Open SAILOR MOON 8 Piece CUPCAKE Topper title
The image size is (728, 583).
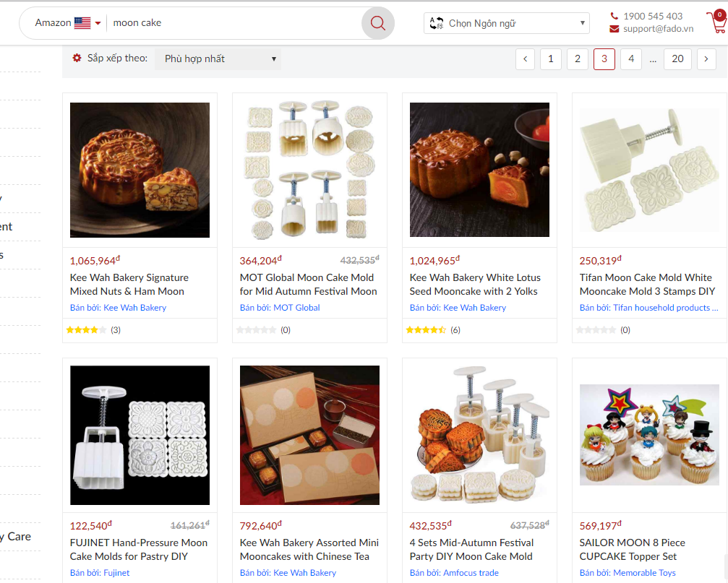pos(633,550)
